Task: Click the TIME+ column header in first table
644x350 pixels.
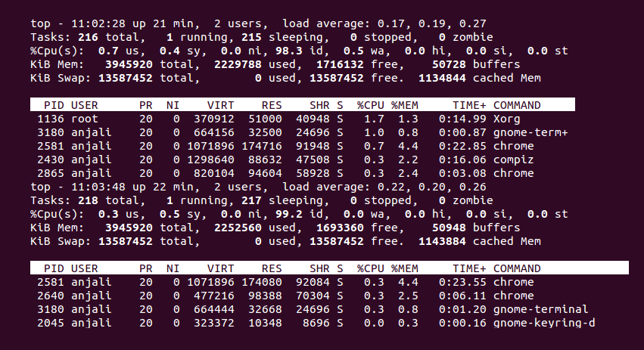Action: pos(469,105)
